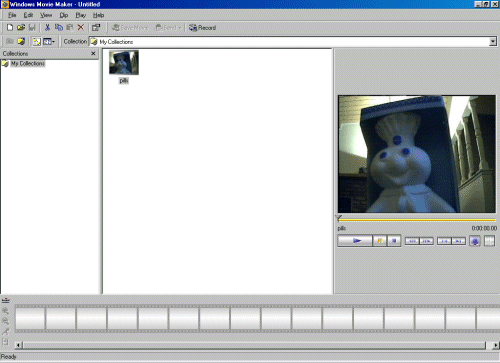This screenshot has width=500, height=363.
Task: Click the "Ready" status bar text
Action: tap(9, 357)
